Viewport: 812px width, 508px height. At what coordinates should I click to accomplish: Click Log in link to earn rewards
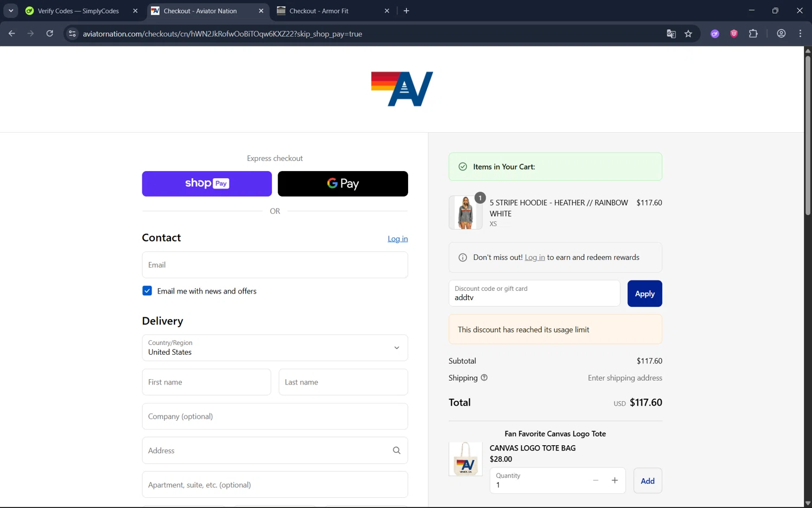535,258
